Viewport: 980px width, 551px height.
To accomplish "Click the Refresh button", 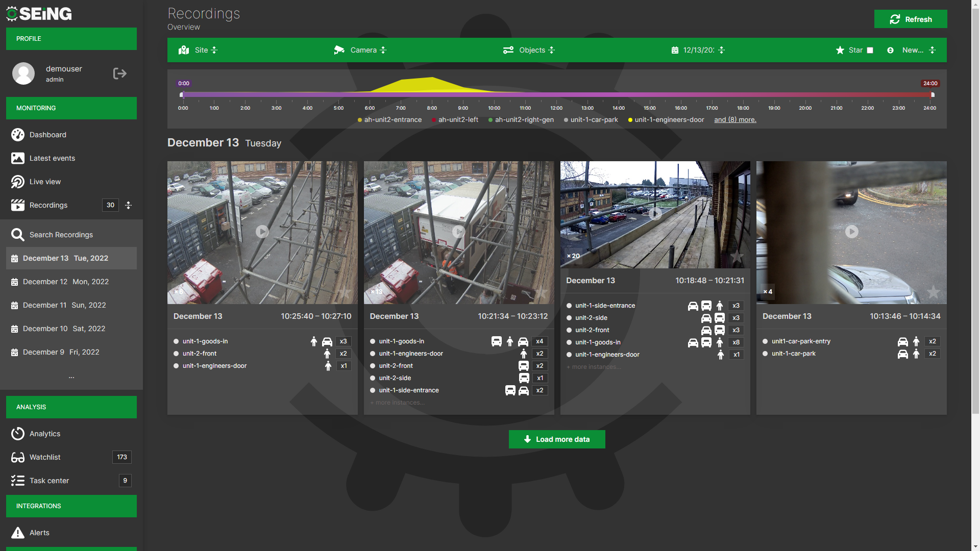I will pos(910,19).
